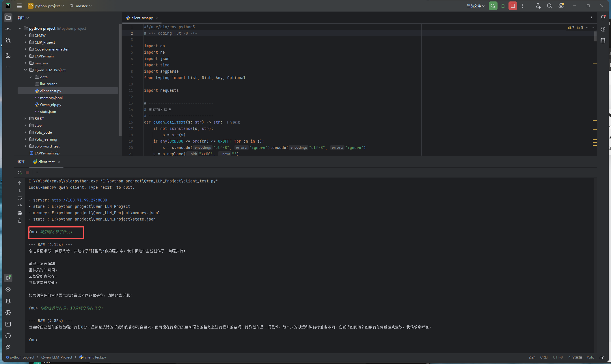Open the master branch dropdown
The width and height of the screenshot is (611, 364).
[81, 6]
